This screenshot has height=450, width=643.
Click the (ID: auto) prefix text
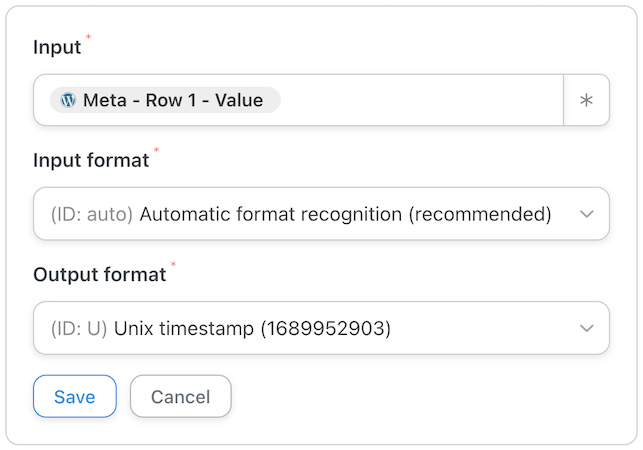[x=92, y=214]
